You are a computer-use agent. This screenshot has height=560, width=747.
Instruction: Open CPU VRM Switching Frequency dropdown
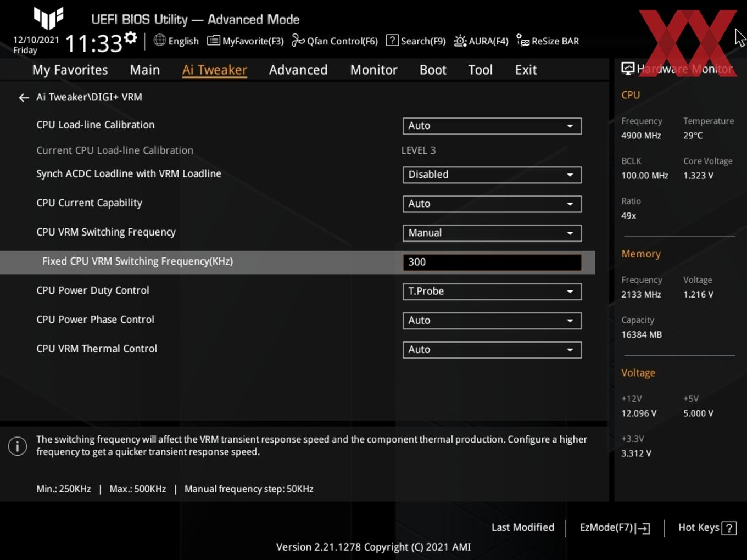pyautogui.click(x=492, y=233)
